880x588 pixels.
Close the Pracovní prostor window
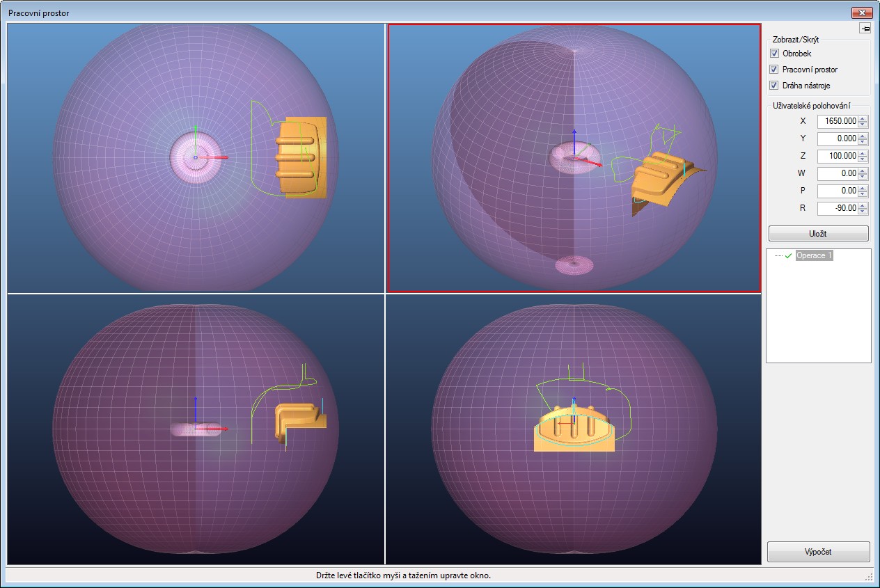pyautogui.click(x=862, y=13)
